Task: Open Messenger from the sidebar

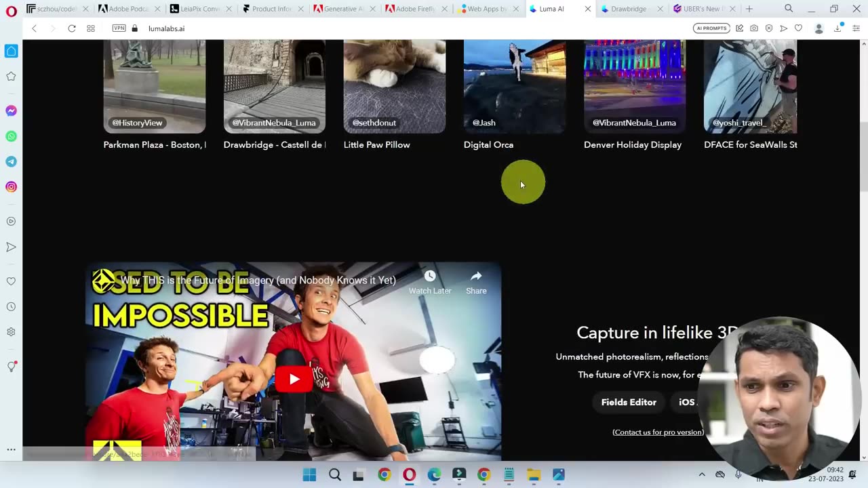Action: (x=11, y=110)
